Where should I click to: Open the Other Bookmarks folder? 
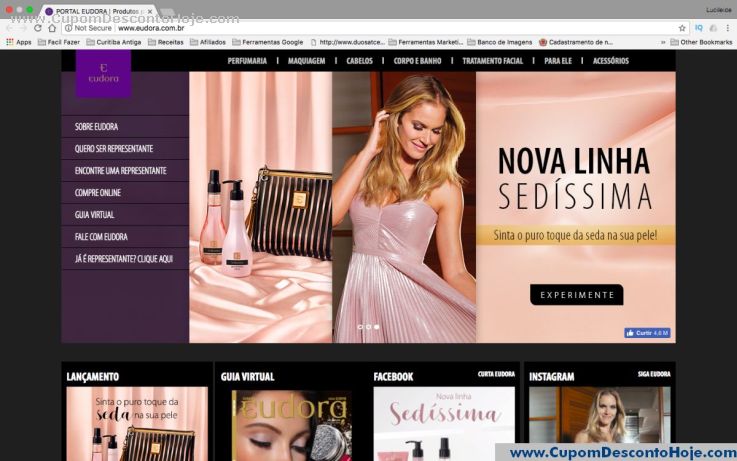click(701, 42)
